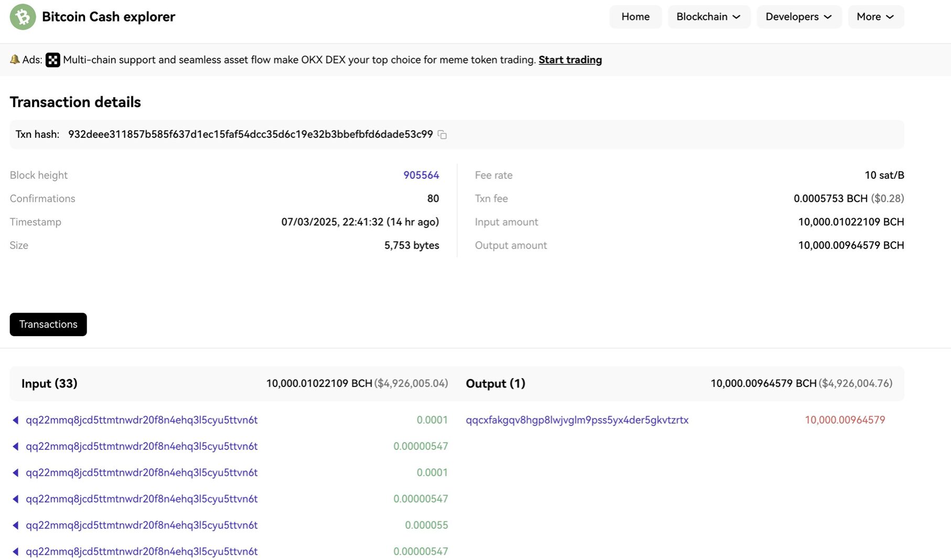The width and height of the screenshot is (951, 560).
Task: Open block 905564 details
Action: [x=421, y=175]
